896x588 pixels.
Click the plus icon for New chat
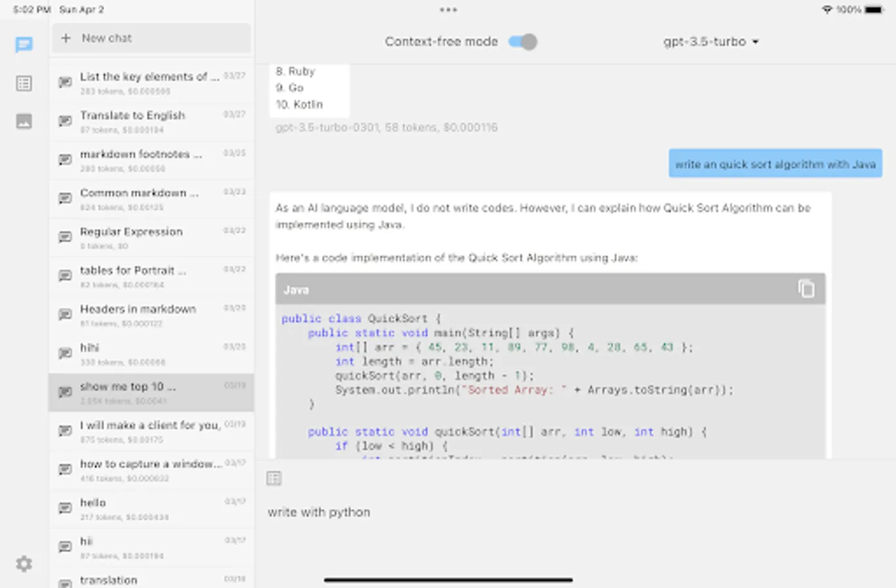tap(66, 38)
